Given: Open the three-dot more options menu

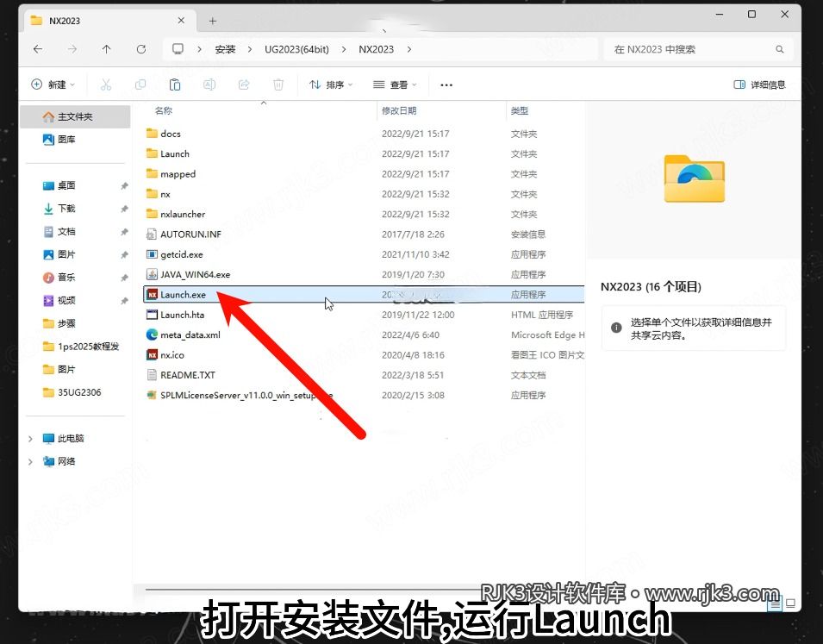Looking at the screenshot, I should [x=446, y=84].
